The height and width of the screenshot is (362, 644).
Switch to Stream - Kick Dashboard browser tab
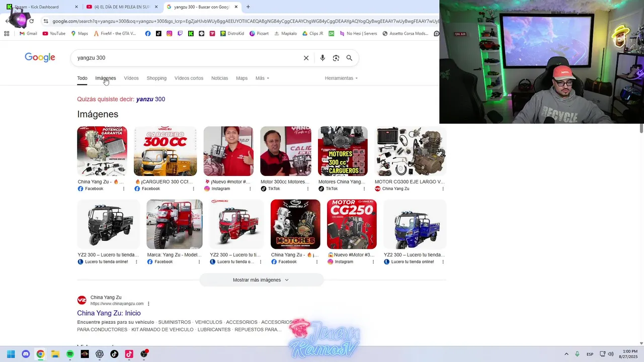(42, 7)
